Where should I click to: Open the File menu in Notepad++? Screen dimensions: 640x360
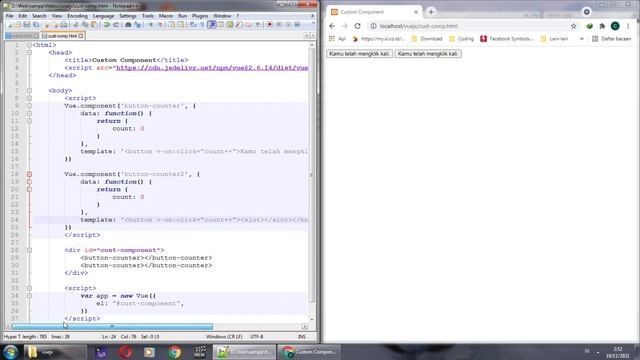coord(9,16)
